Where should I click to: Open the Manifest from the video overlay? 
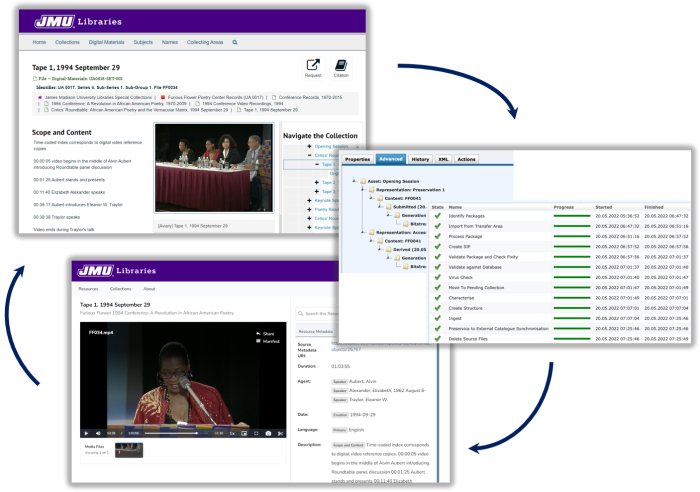[x=268, y=341]
